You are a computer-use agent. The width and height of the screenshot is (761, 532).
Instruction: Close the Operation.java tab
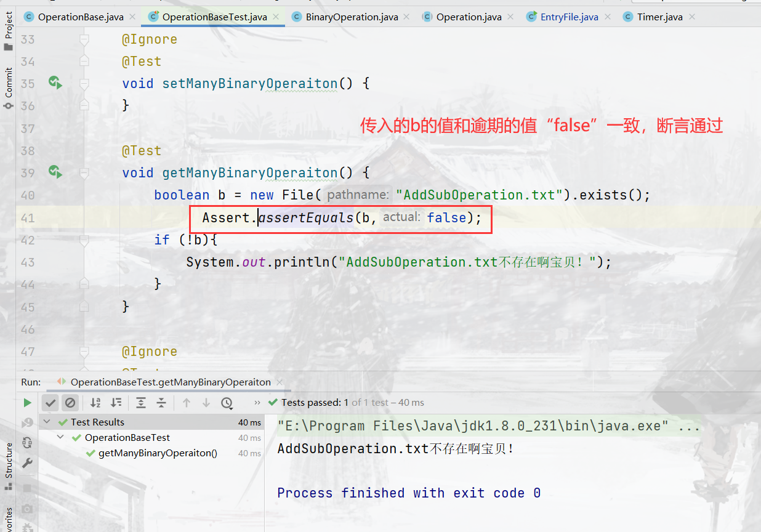point(511,17)
